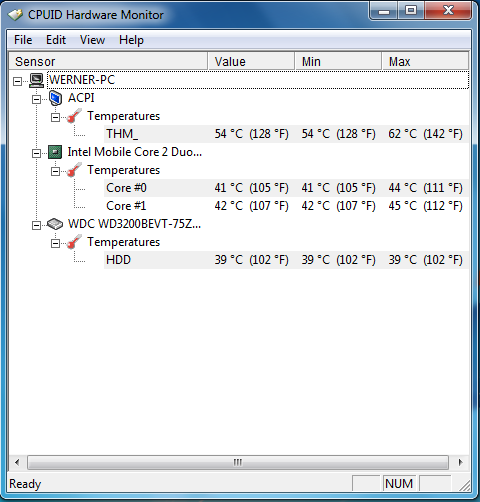480x502 pixels.
Task: Open the Help menu
Action: (x=131, y=40)
